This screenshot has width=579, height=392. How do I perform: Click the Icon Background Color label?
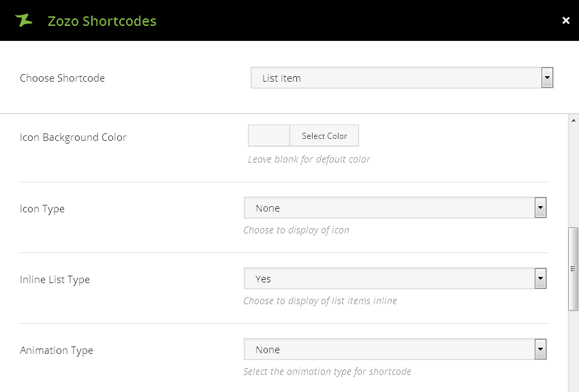click(73, 137)
